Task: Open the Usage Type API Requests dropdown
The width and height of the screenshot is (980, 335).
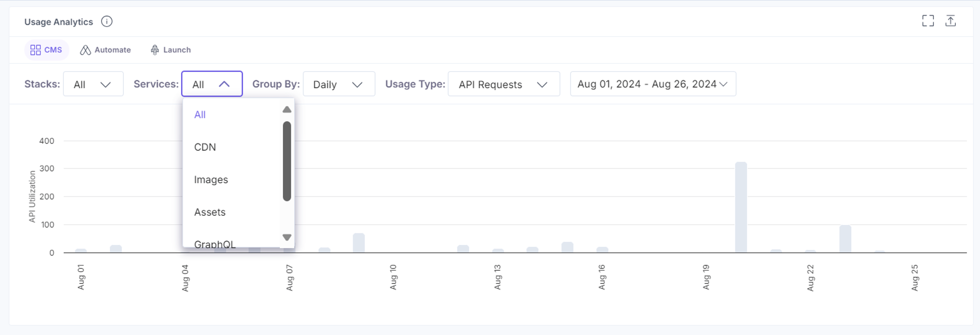Action: [504, 84]
